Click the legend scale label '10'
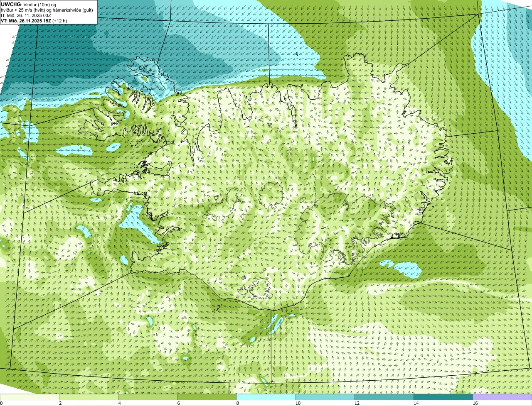Viewport: 532px width, 406px height. pyautogui.click(x=298, y=403)
